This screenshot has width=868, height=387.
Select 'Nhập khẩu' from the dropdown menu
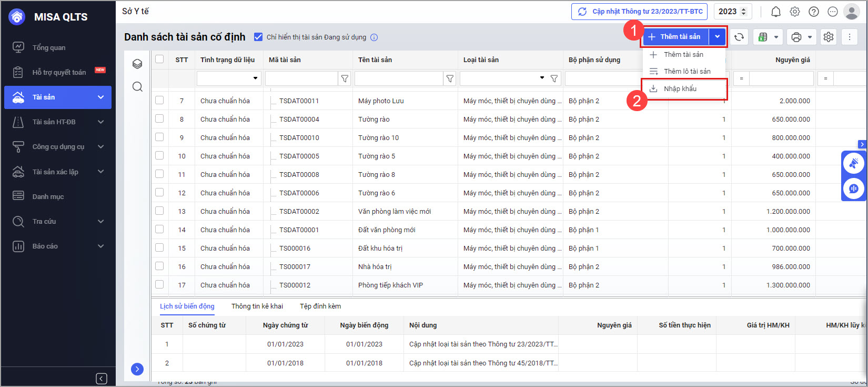click(680, 88)
